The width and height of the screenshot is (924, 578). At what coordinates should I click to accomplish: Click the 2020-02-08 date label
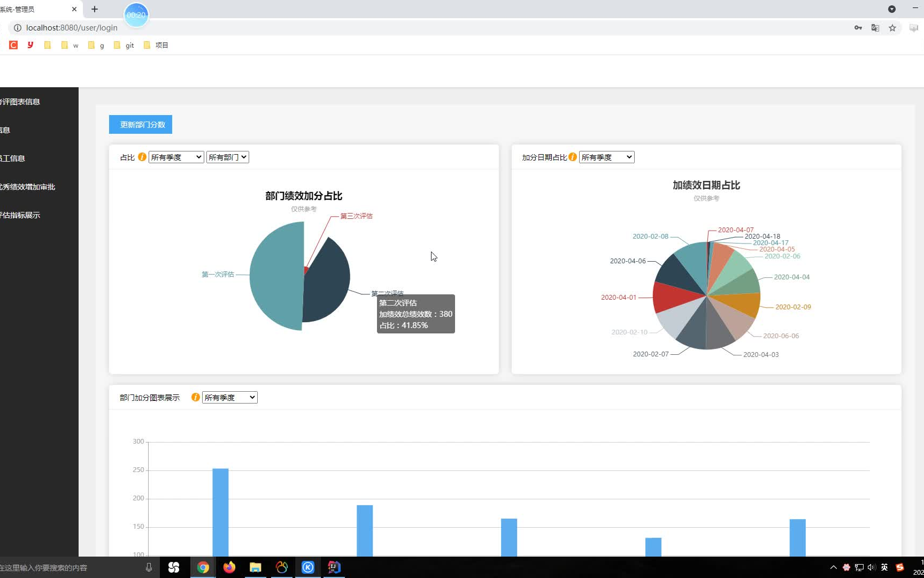650,237
